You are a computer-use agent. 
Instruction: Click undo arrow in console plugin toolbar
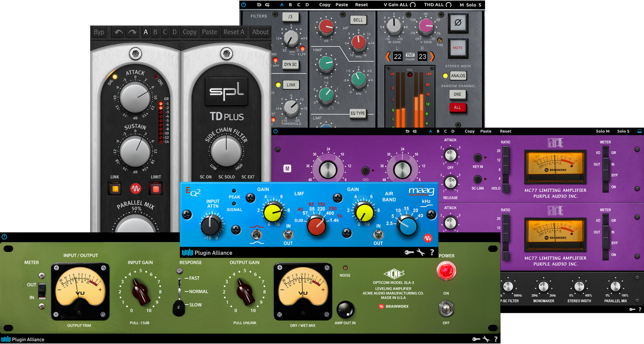[x=259, y=5]
